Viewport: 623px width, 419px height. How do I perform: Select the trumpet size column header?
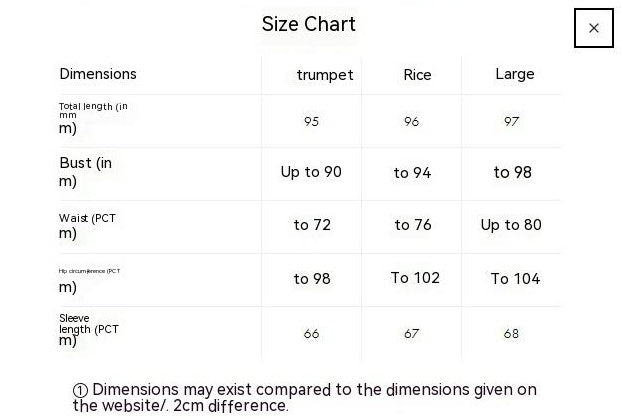(x=324, y=75)
